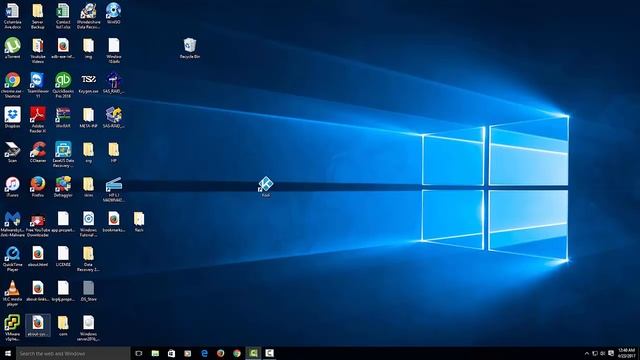Select the Server Backup folder
The width and height of the screenshot is (640, 360).
click(x=38, y=16)
